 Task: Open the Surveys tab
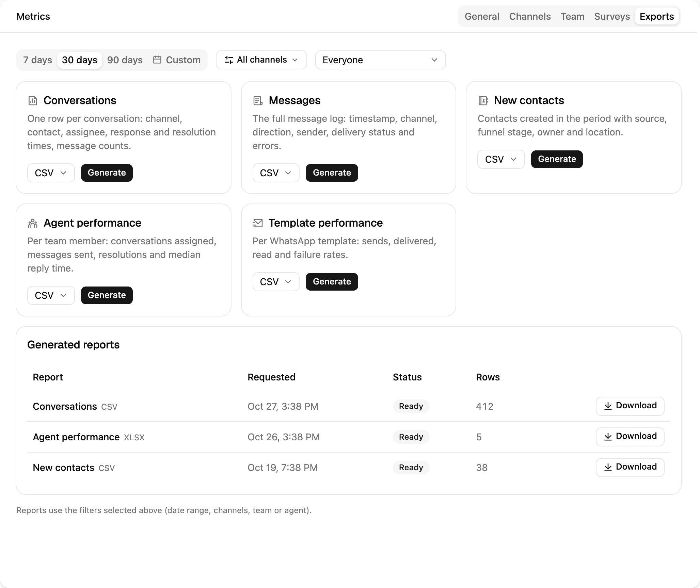pyautogui.click(x=612, y=16)
